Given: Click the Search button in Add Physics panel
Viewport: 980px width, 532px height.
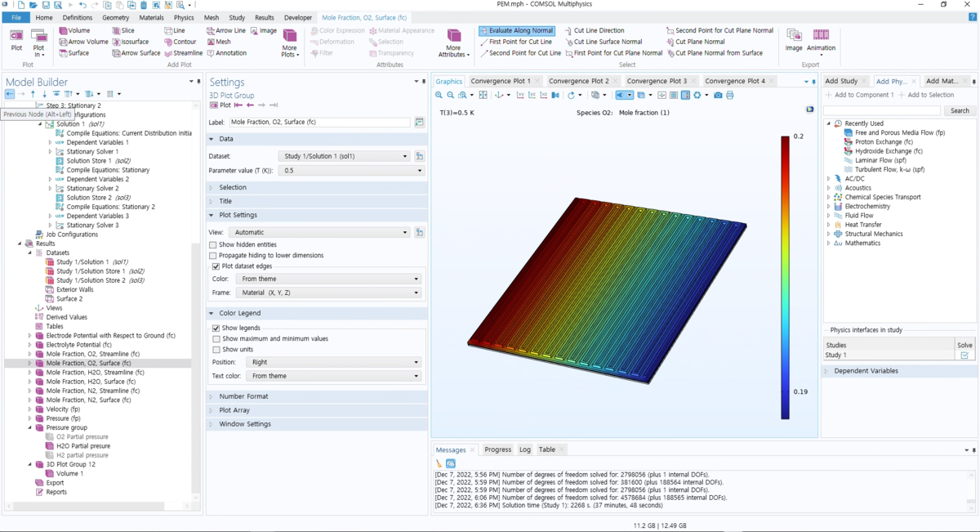Looking at the screenshot, I should [x=960, y=110].
